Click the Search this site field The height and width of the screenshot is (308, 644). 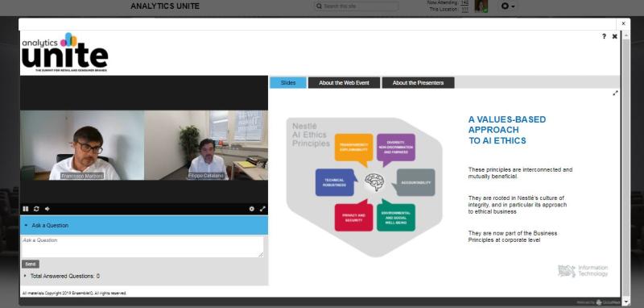(x=356, y=6)
